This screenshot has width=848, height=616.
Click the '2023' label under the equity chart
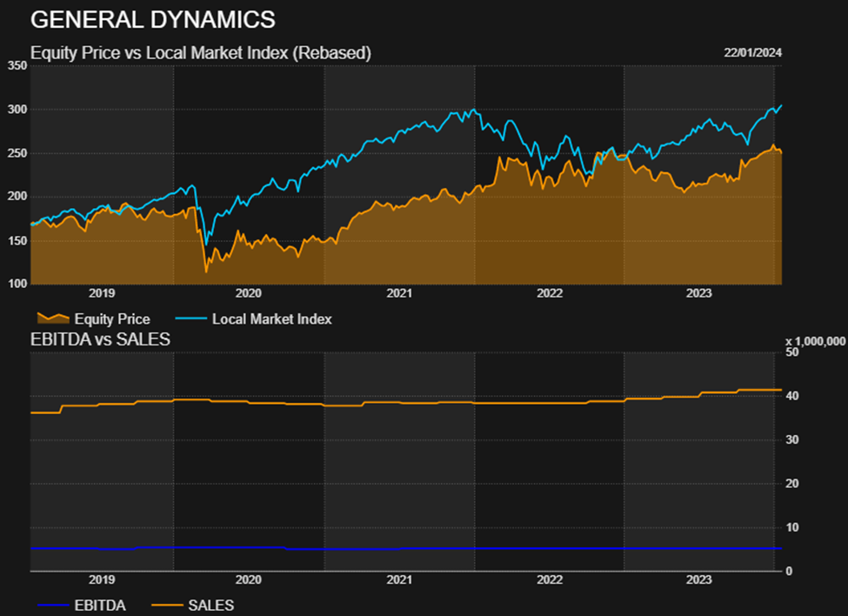tap(698, 293)
